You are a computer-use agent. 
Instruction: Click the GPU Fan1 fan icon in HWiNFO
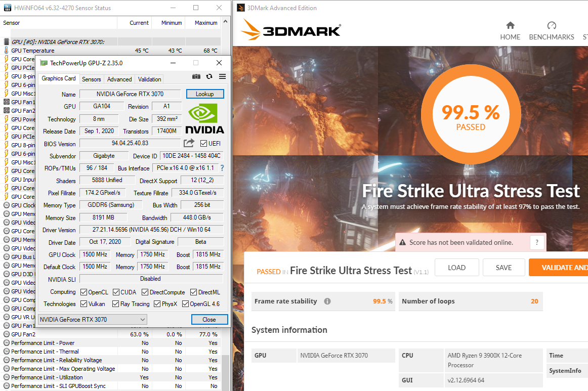[x=7, y=102]
